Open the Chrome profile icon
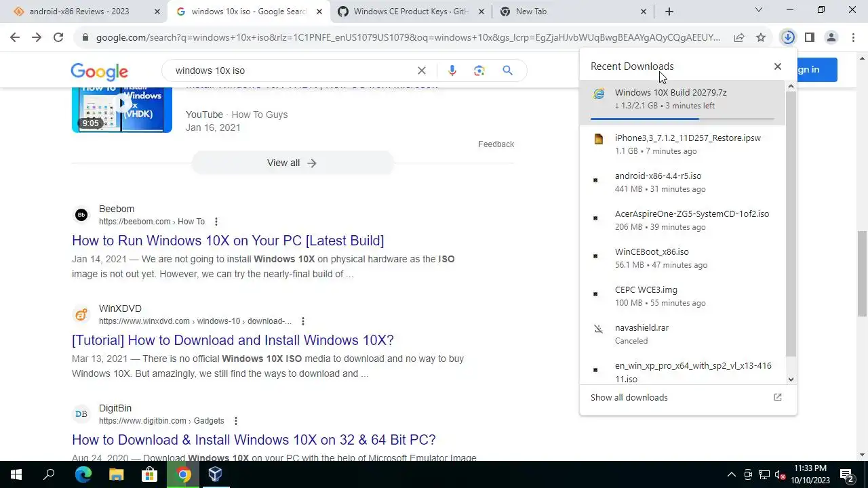Image resolution: width=868 pixels, height=488 pixels. click(x=831, y=38)
